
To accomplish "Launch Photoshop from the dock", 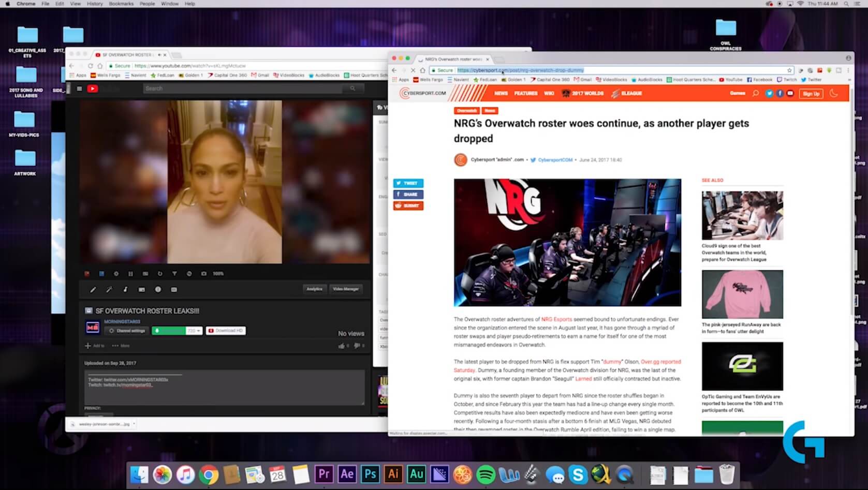I will (x=371, y=474).
